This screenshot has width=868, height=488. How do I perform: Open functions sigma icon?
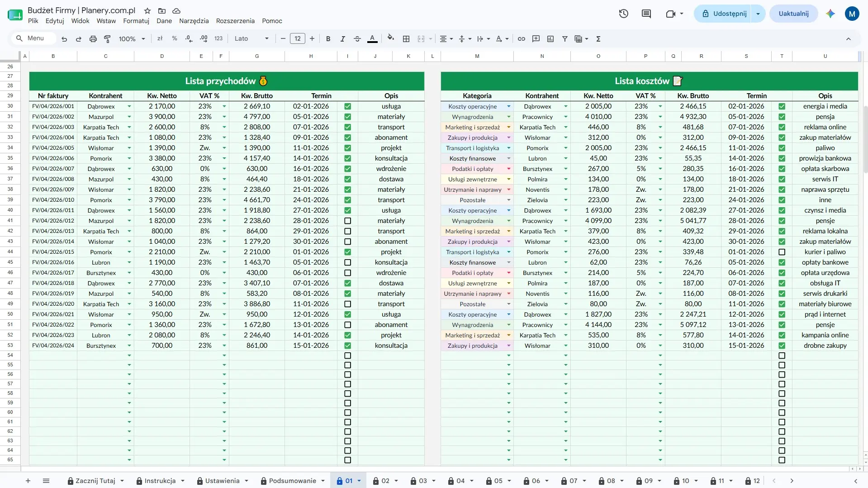click(598, 39)
